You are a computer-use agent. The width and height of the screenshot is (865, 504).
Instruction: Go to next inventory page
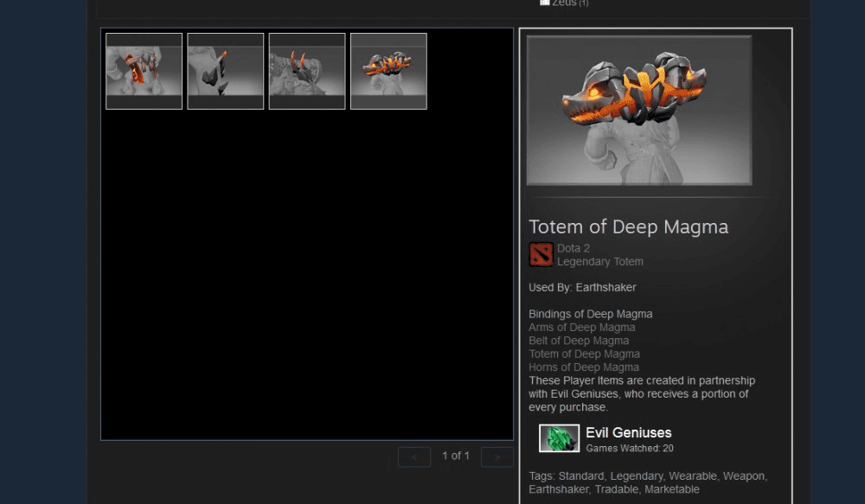(x=497, y=457)
